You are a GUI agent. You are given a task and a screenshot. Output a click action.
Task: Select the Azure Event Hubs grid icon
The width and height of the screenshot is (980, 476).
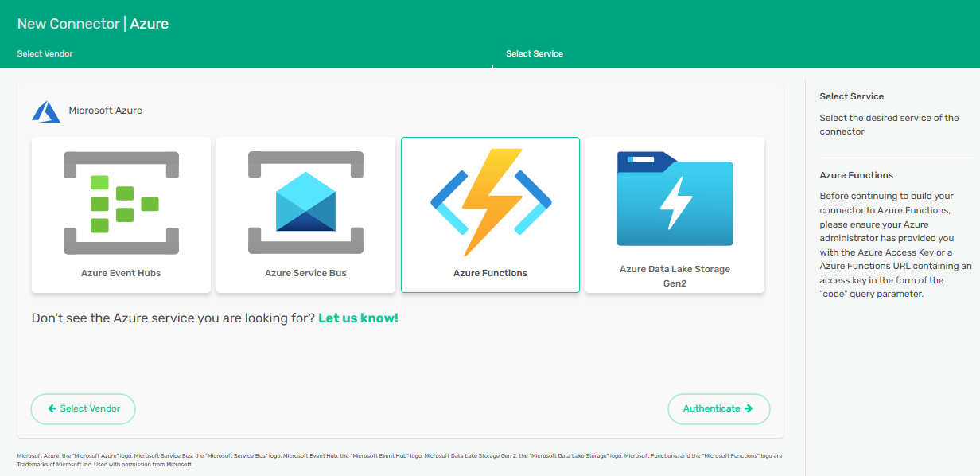click(121, 203)
